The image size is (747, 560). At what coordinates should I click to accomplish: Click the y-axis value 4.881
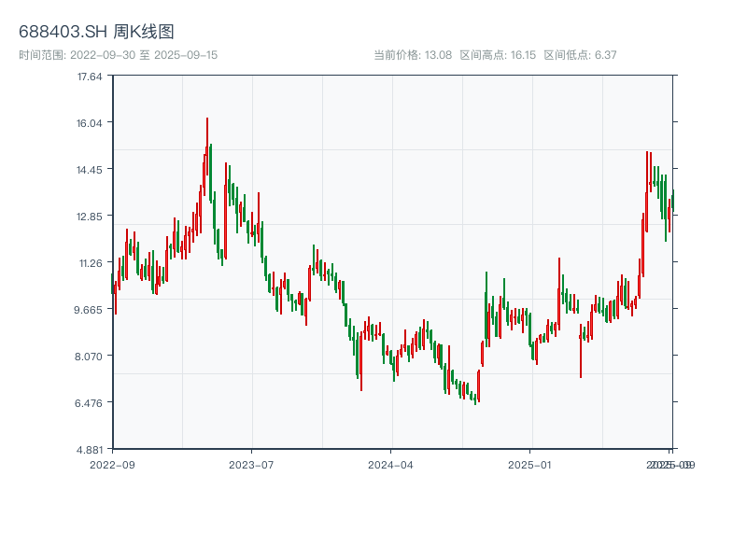[x=89, y=450]
